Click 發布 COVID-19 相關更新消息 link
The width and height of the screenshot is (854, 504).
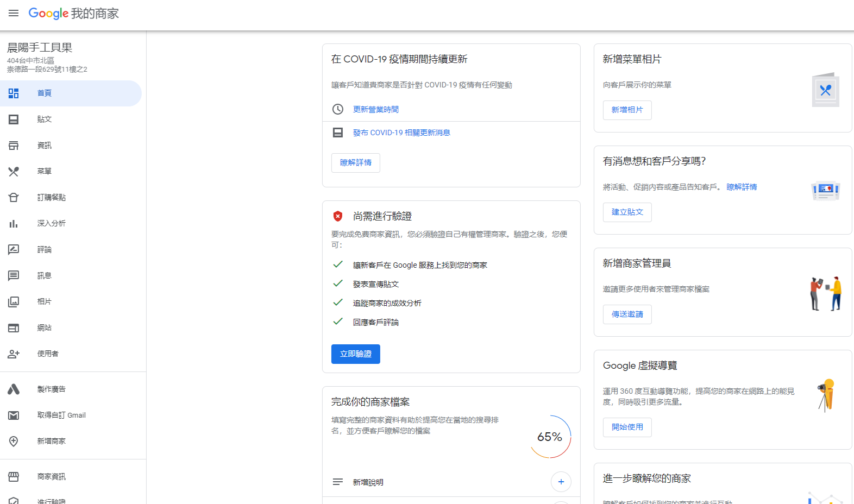tap(401, 133)
